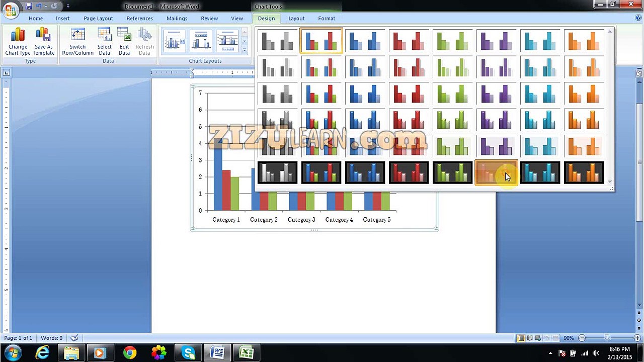Open the Select Data dialog
Image resolution: width=644 pixels, height=362 pixels.
click(105, 41)
